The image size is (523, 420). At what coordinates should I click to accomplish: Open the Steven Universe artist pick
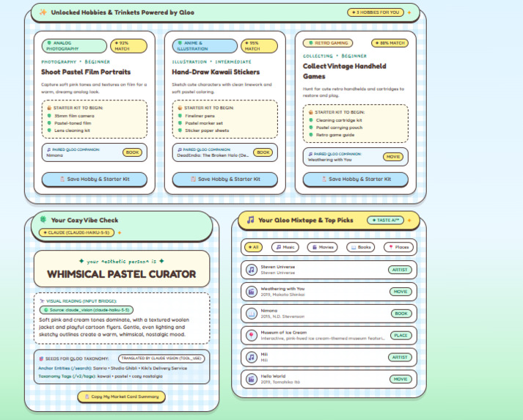click(x=329, y=270)
